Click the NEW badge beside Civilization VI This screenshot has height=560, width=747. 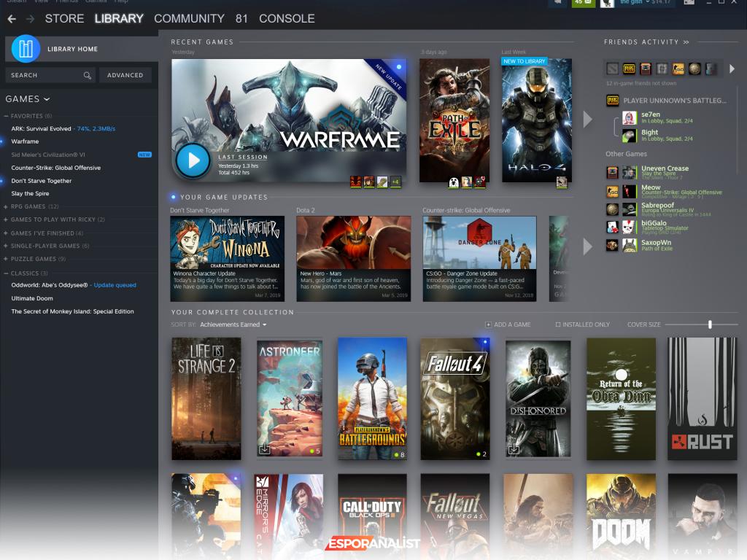point(144,155)
